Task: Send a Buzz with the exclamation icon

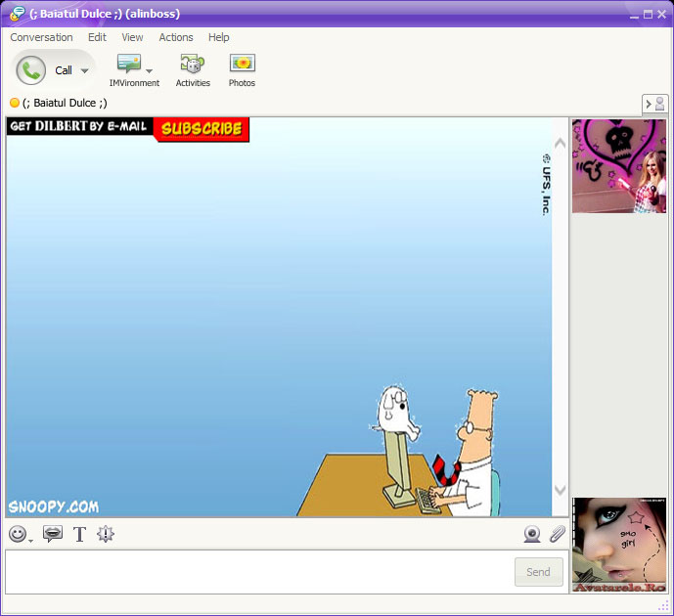Action: point(106,534)
